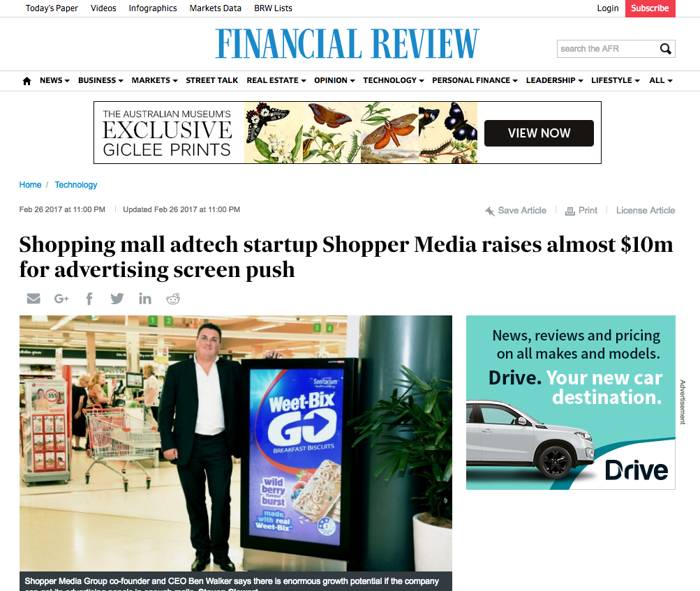Click the View Now ad button
Screen dimensions: 700x591
pos(539,133)
